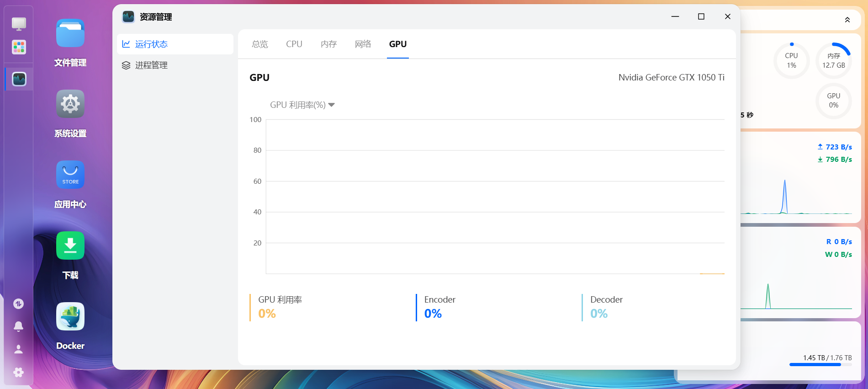This screenshot has height=389, width=868.
Task: Expand the GPU 利用率(%) dropdown
Action: 302,105
